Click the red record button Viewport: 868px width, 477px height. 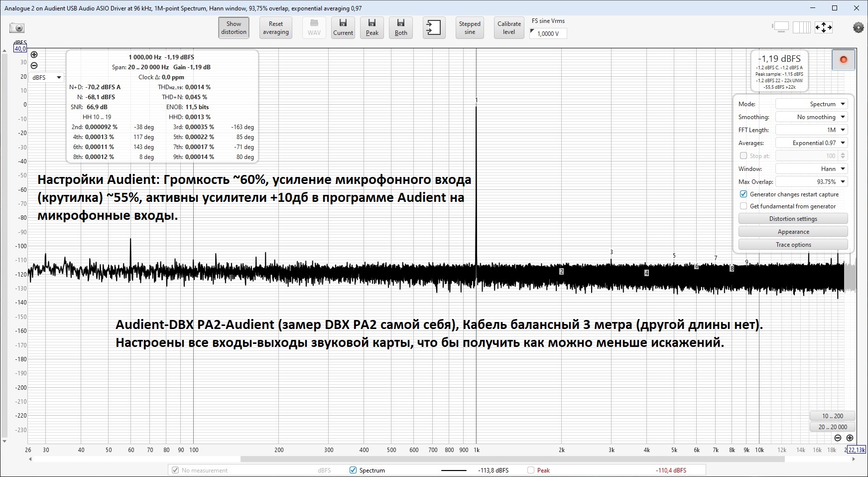pos(844,60)
